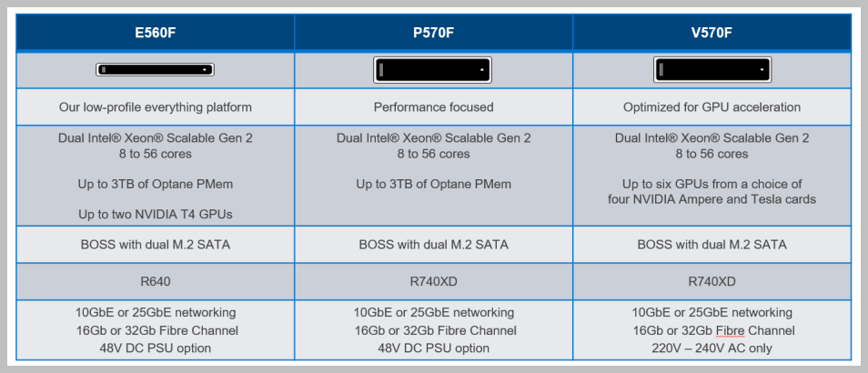This screenshot has width=868, height=373.
Task: Click the R640 cell
Action: [x=156, y=282]
